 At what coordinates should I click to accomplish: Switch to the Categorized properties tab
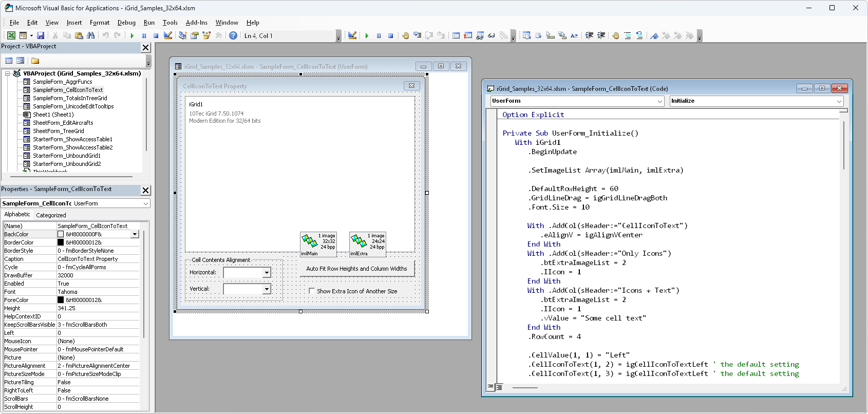pyautogui.click(x=51, y=215)
